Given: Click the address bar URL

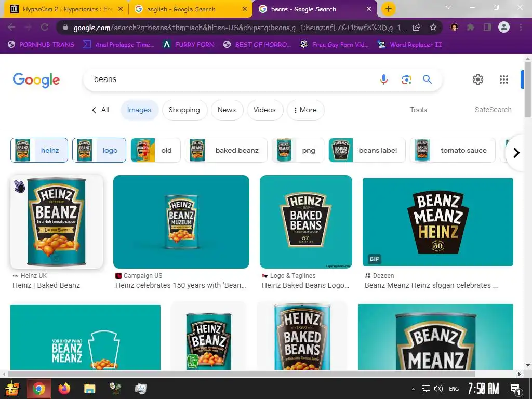Looking at the screenshot, I should click(239, 28).
